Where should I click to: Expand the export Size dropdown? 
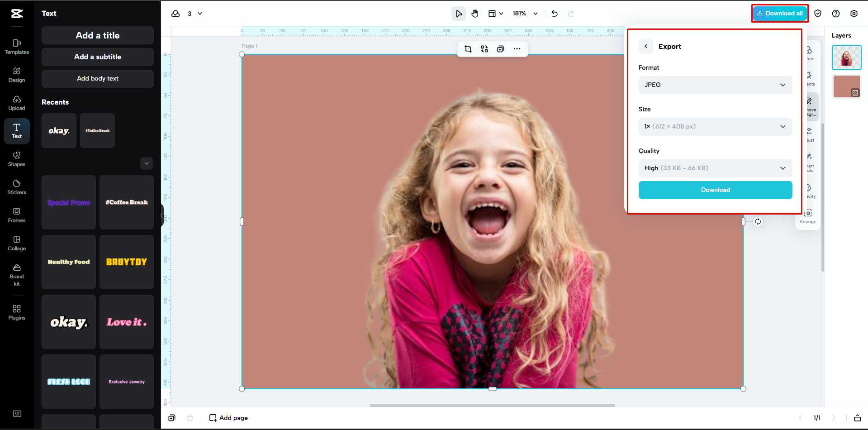[715, 126]
